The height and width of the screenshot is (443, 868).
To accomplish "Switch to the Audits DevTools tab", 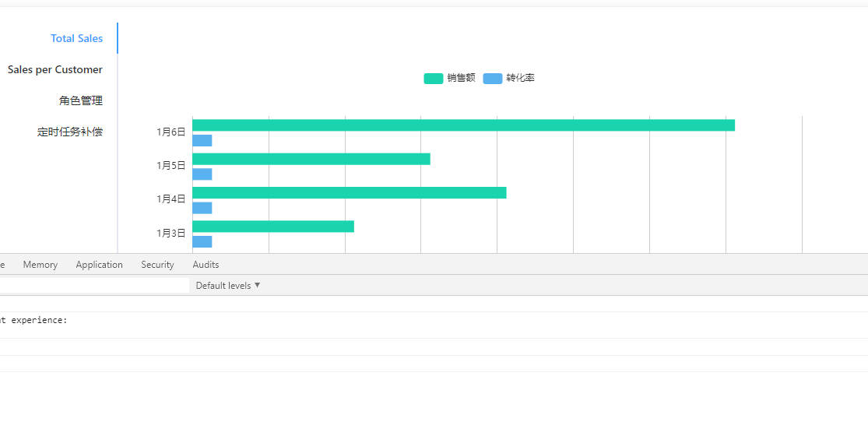I will tap(206, 265).
